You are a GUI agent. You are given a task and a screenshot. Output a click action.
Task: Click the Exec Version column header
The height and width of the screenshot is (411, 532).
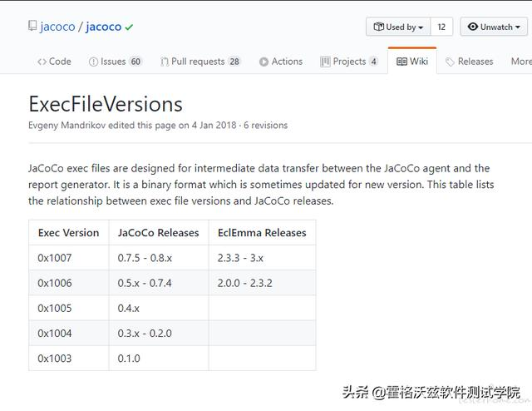point(68,233)
